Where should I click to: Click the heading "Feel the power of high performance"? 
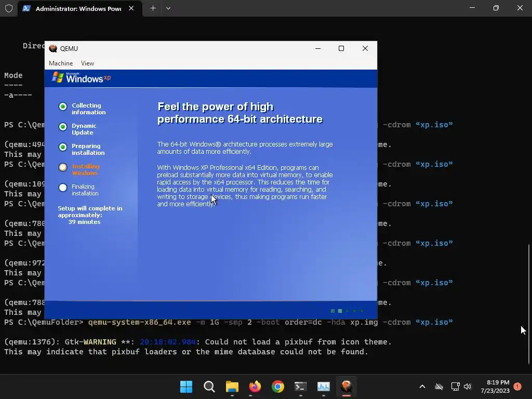point(240,113)
